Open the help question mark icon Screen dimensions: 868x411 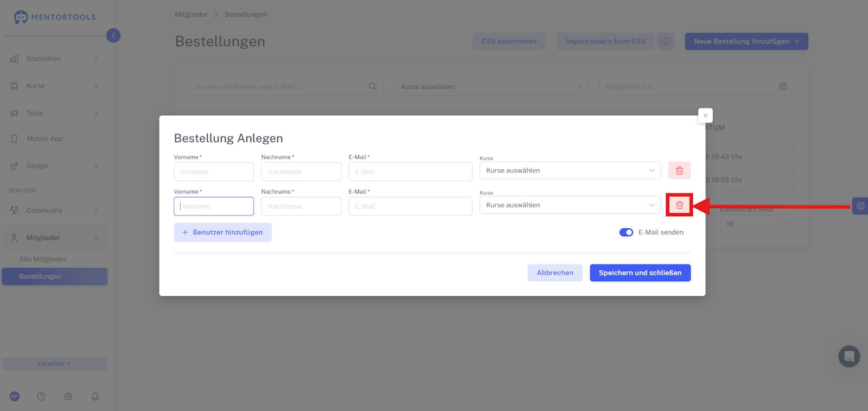(41, 396)
